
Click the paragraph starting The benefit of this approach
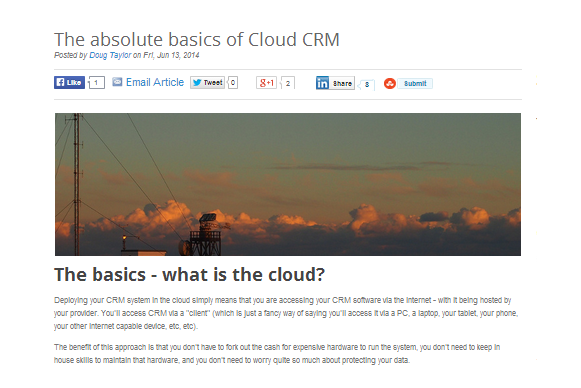pos(277,354)
